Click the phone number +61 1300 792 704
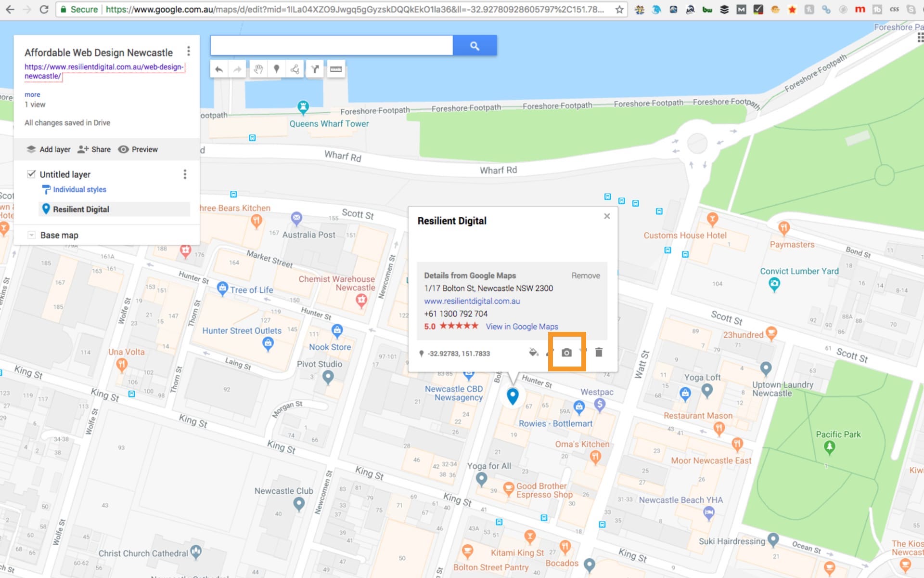 [456, 314]
